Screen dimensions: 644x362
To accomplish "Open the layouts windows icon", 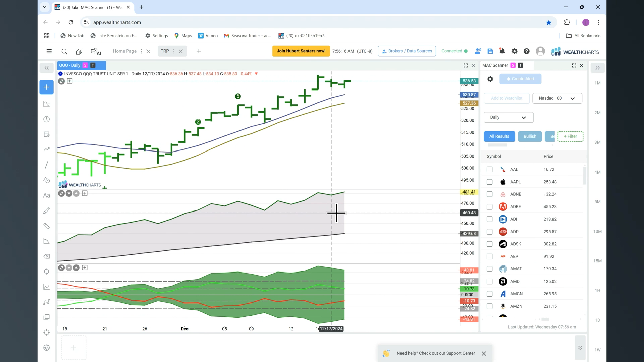I will coord(79,51).
